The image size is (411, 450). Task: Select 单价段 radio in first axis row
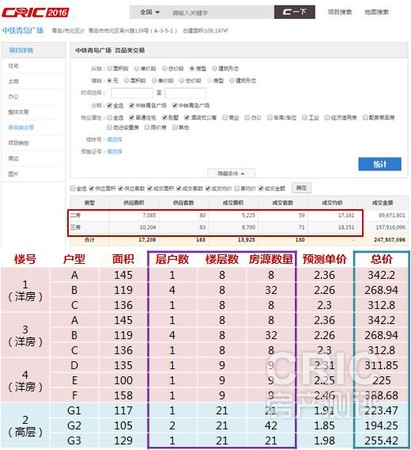click(x=137, y=68)
